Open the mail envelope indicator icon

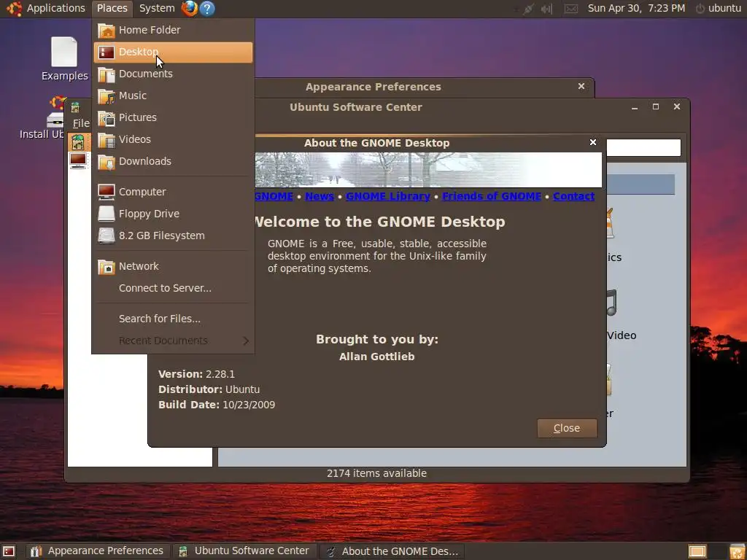[x=571, y=9]
